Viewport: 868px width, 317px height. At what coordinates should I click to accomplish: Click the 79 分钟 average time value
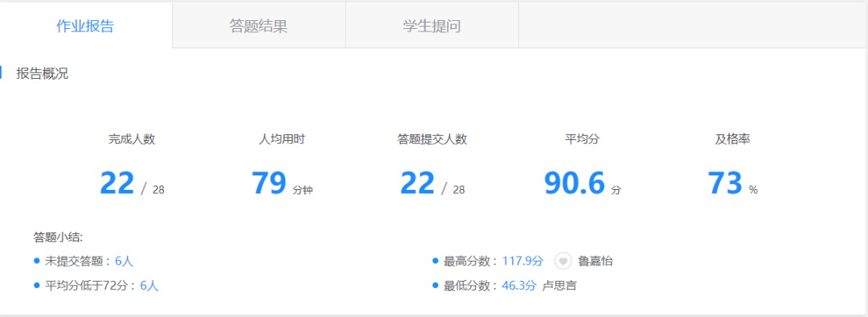[x=282, y=183]
